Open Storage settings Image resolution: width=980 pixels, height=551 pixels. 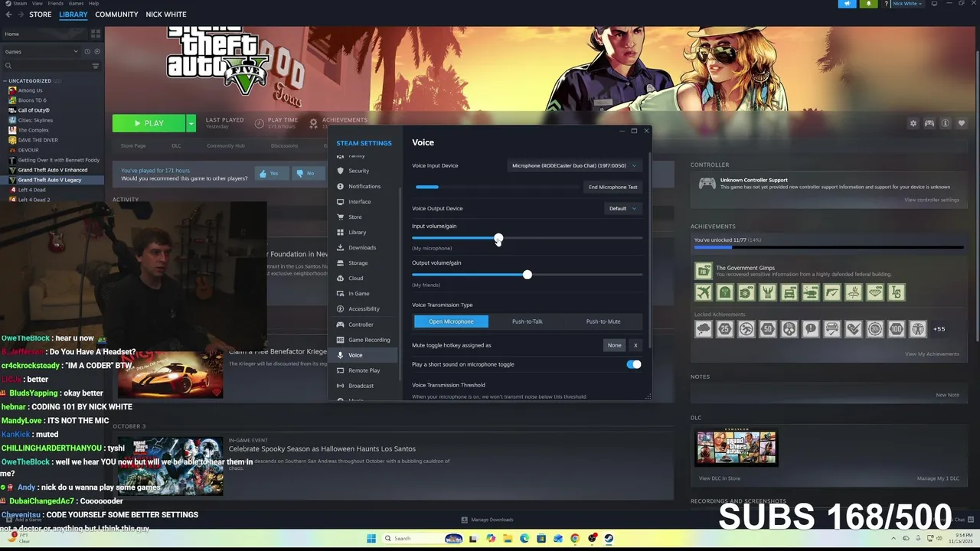point(358,262)
